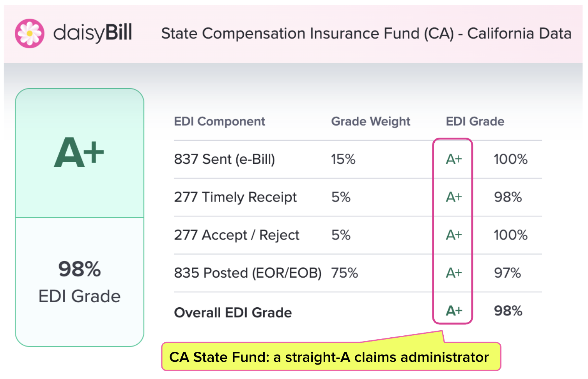Click the A+ grade for 277 Timely Receipt

[x=454, y=197]
